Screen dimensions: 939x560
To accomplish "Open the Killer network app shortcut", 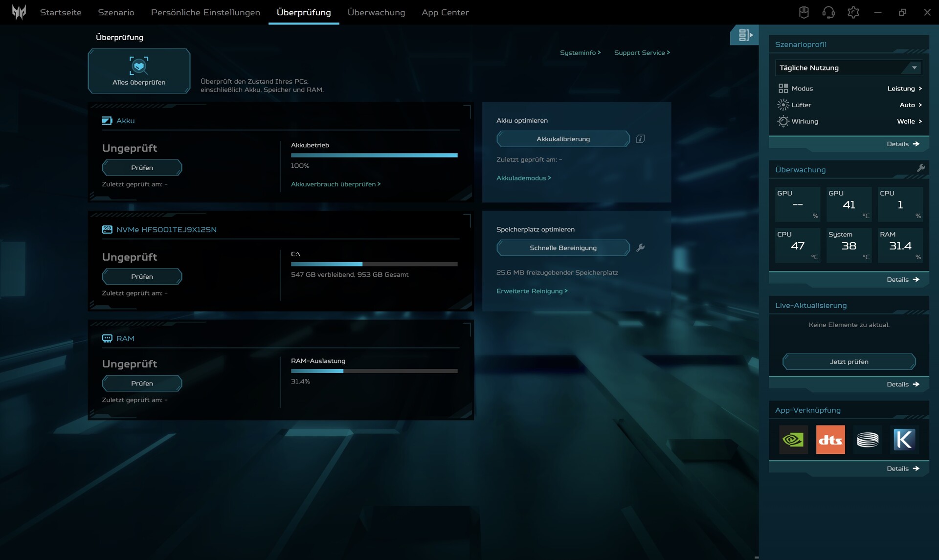I will pyautogui.click(x=904, y=440).
